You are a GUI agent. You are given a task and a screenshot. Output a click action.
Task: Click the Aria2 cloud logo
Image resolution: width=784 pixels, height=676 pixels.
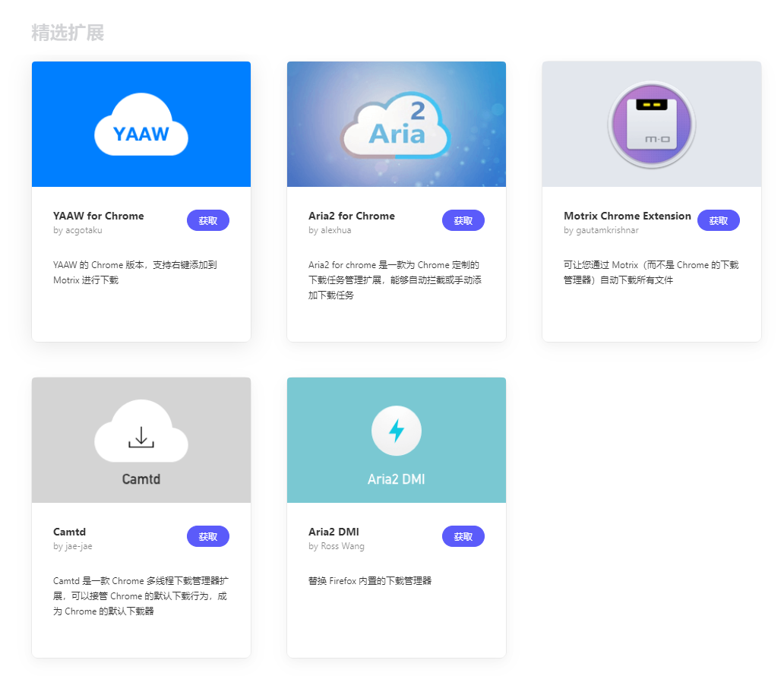(x=396, y=125)
